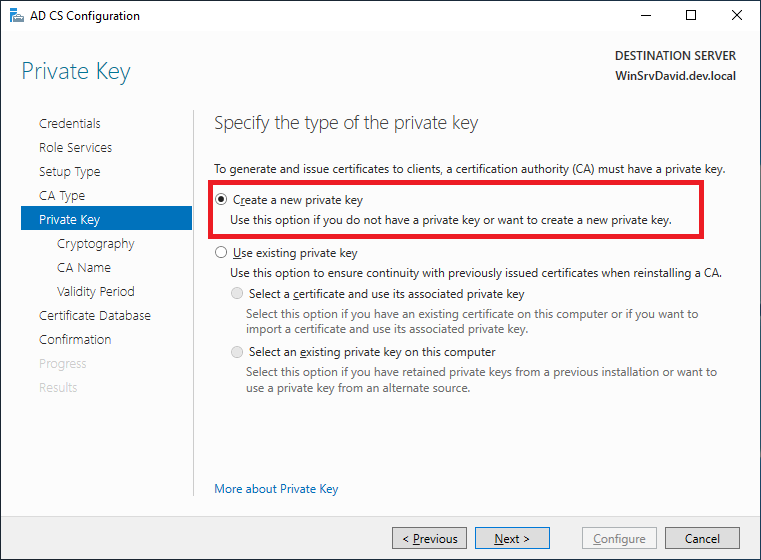Select Create a new private key option
761x560 pixels.
(x=221, y=200)
